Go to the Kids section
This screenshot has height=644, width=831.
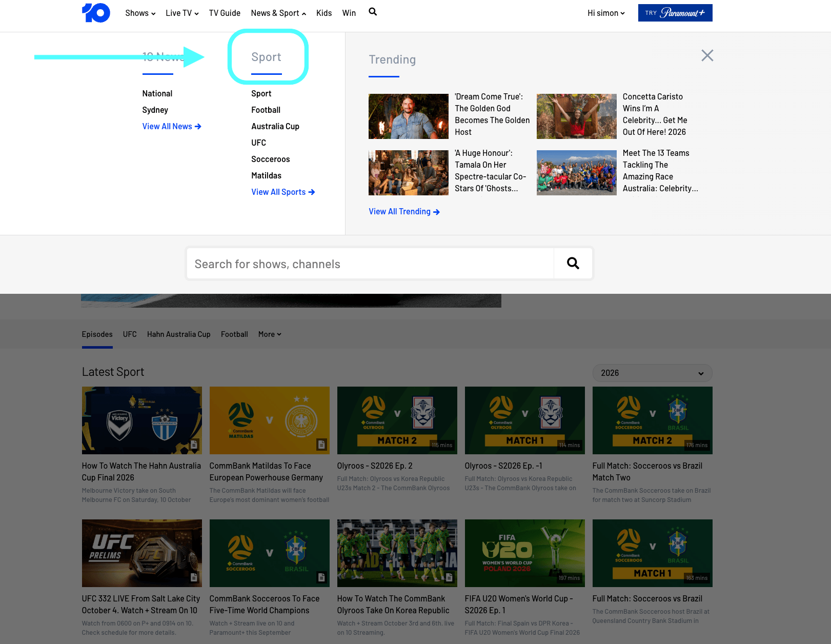324,13
